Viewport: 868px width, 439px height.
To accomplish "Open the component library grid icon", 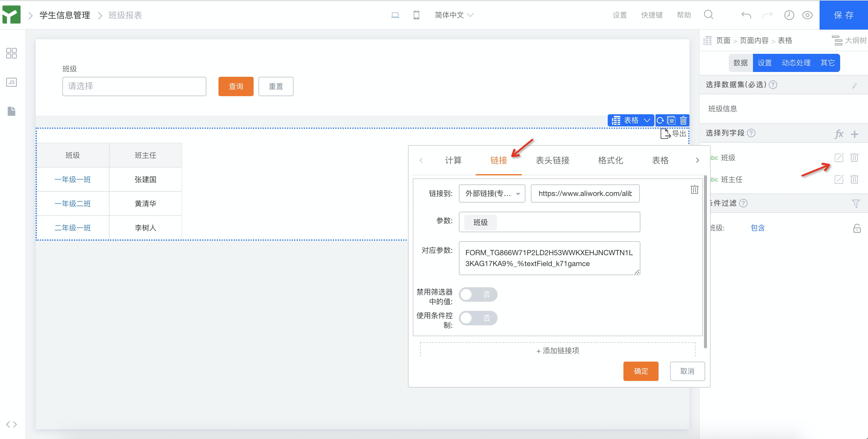I will [12, 53].
